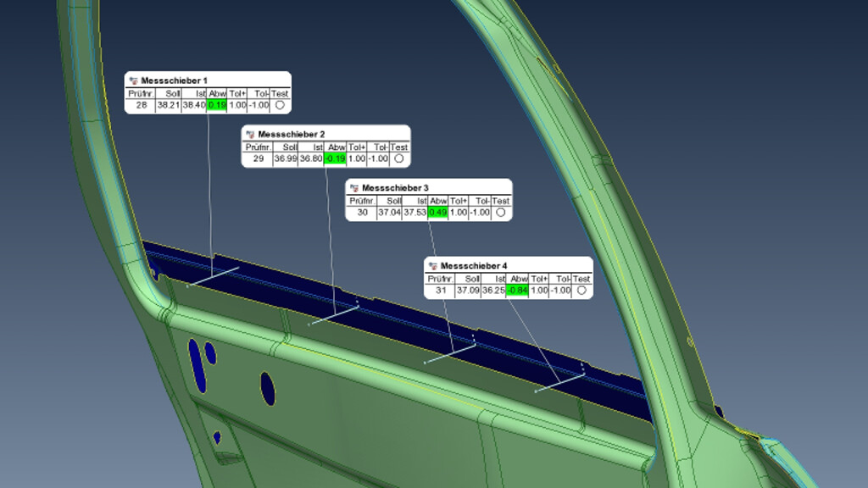
Task: Toggle the Test circle for Messschieber 1
Action: click(281, 103)
